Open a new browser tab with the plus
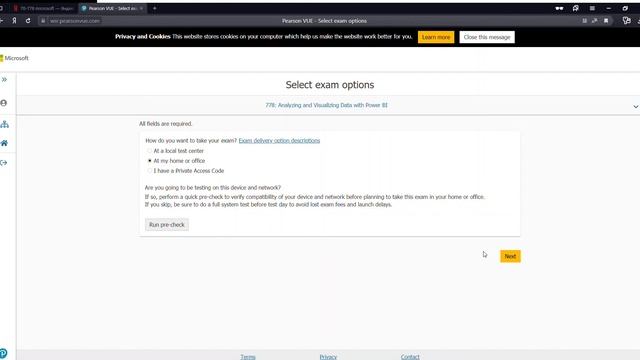 point(154,8)
